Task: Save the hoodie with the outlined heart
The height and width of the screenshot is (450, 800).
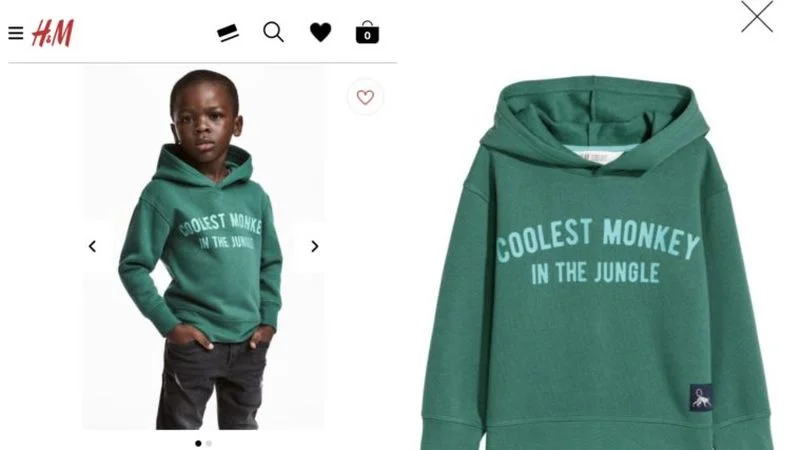Action: (365, 97)
